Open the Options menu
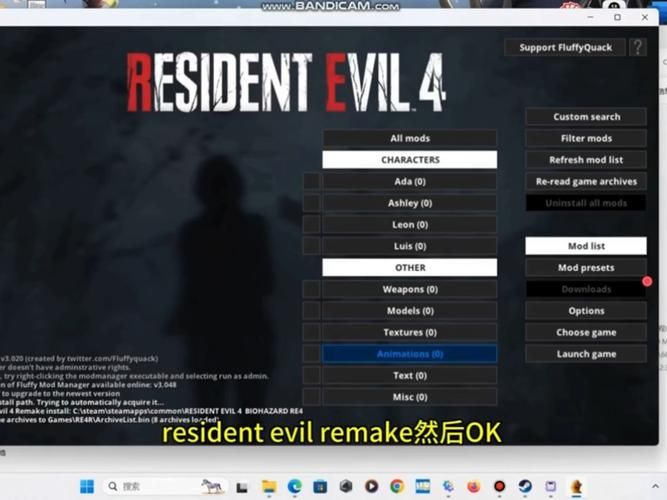Screen dimensions: 667x500 586,311
